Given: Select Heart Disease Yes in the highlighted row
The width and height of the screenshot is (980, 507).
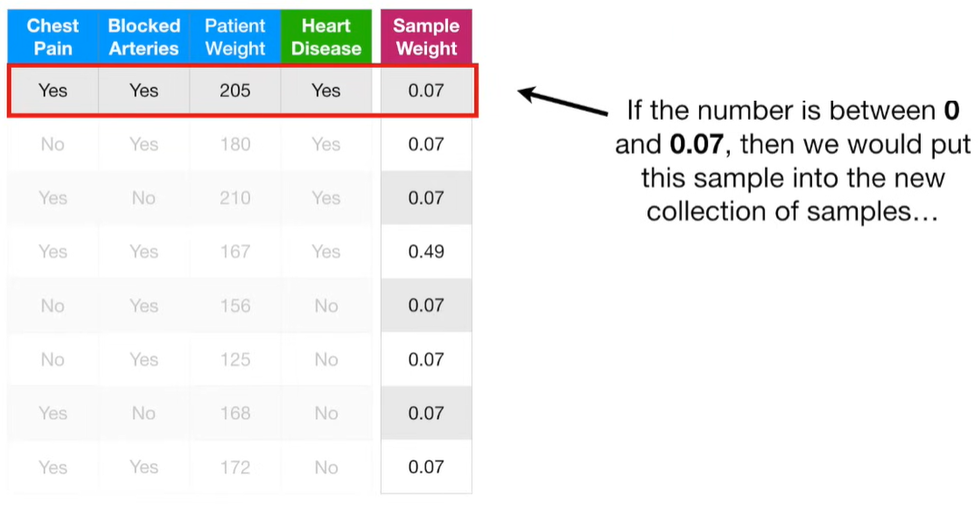Looking at the screenshot, I should [x=326, y=91].
